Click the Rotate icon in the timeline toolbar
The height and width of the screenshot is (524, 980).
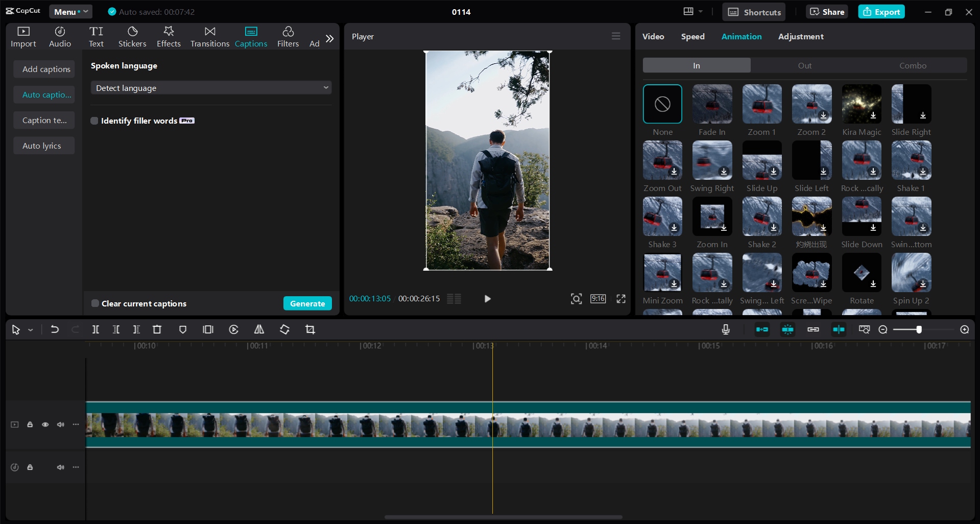(x=284, y=329)
